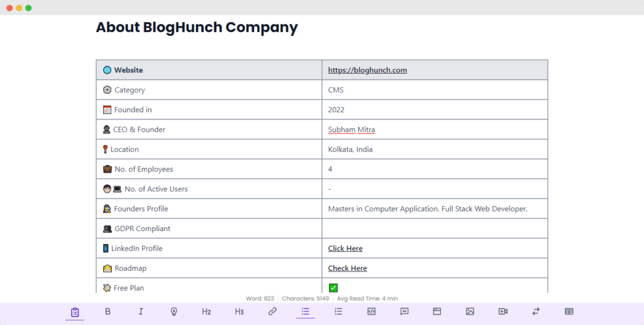The width and height of the screenshot is (644, 325).
Task: Insert a code block
Action: tap(371, 311)
